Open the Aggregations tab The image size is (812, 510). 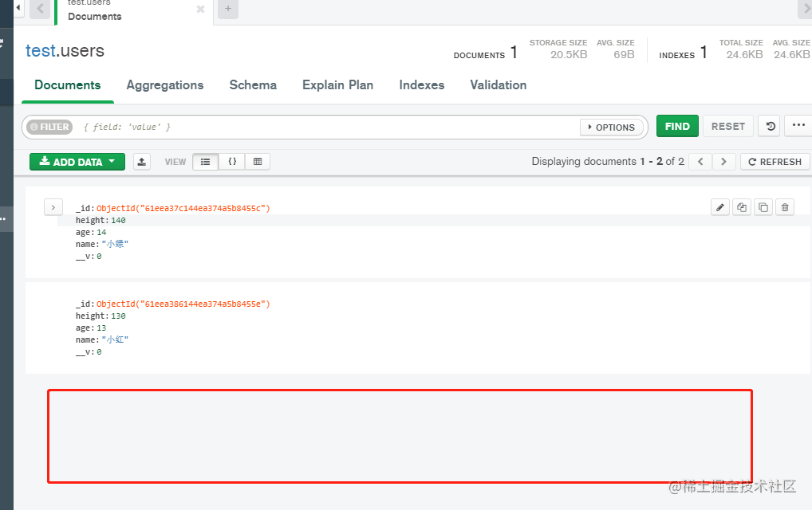tap(164, 84)
